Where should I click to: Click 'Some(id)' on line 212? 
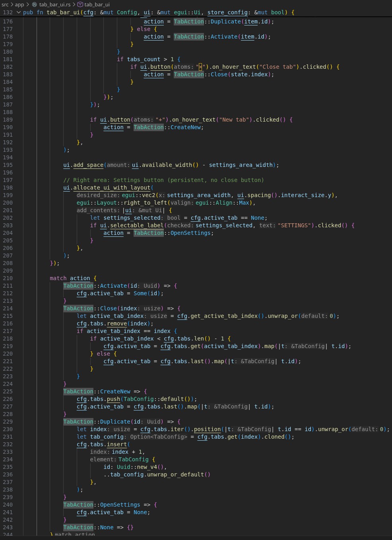[x=147, y=293]
